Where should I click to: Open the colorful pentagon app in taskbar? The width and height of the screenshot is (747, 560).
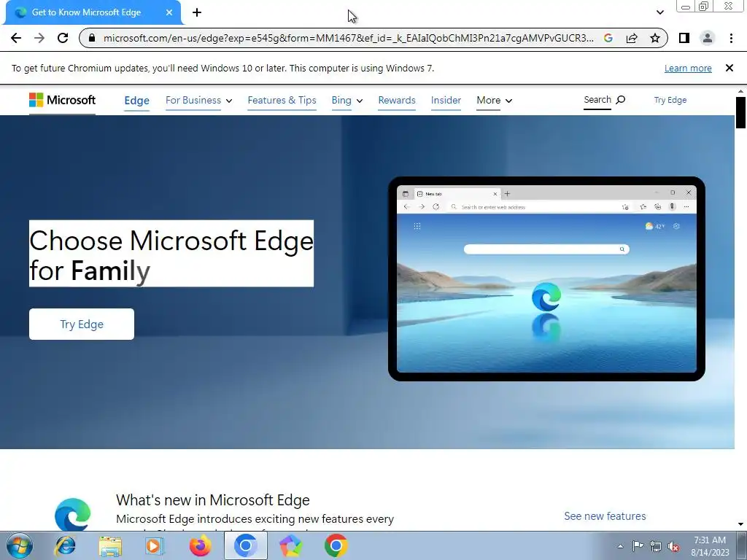[x=290, y=545]
